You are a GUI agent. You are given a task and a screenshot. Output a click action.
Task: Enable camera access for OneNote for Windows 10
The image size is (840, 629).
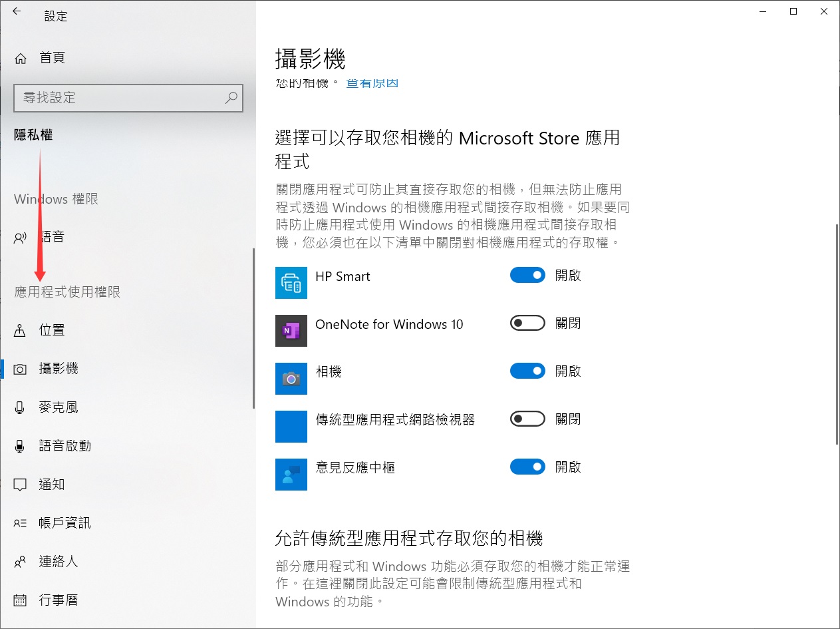tap(527, 323)
